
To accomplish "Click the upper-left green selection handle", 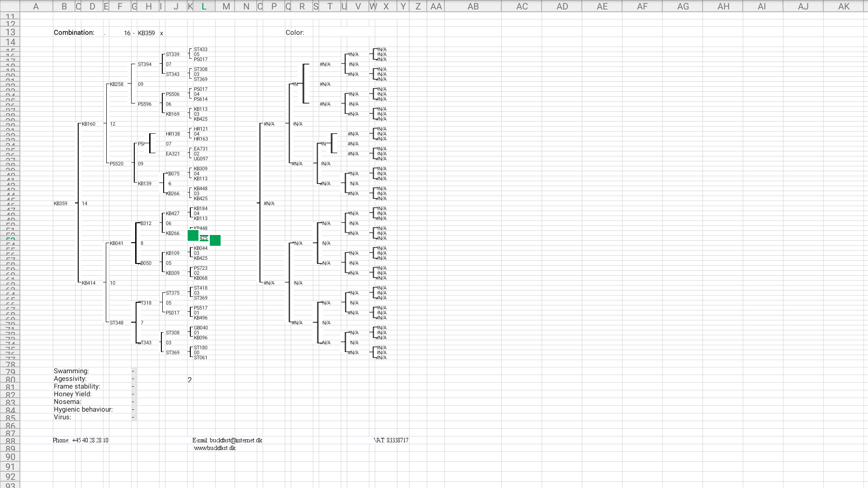I will coord(193,235).
